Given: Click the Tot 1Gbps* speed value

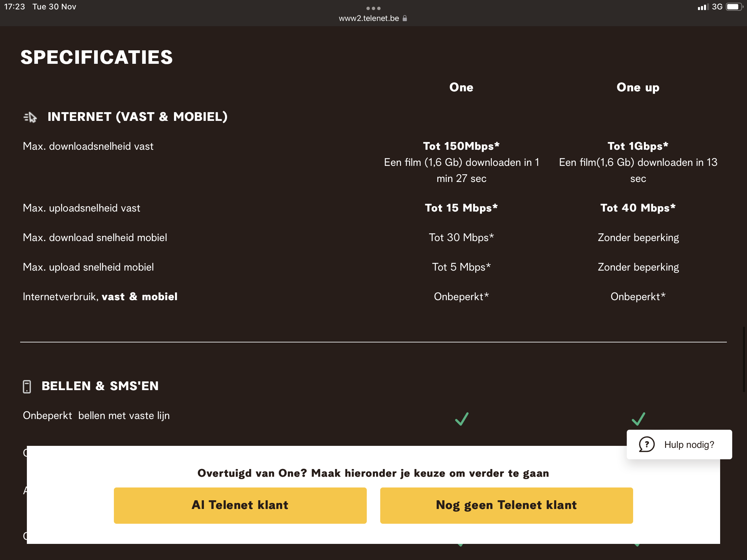Looking at the screenshot, I should [638, 146].
